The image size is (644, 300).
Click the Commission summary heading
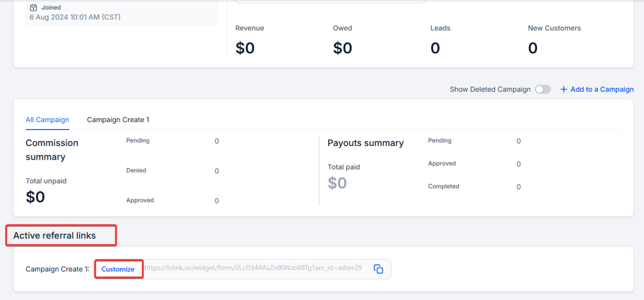click(x=52, y=150)
